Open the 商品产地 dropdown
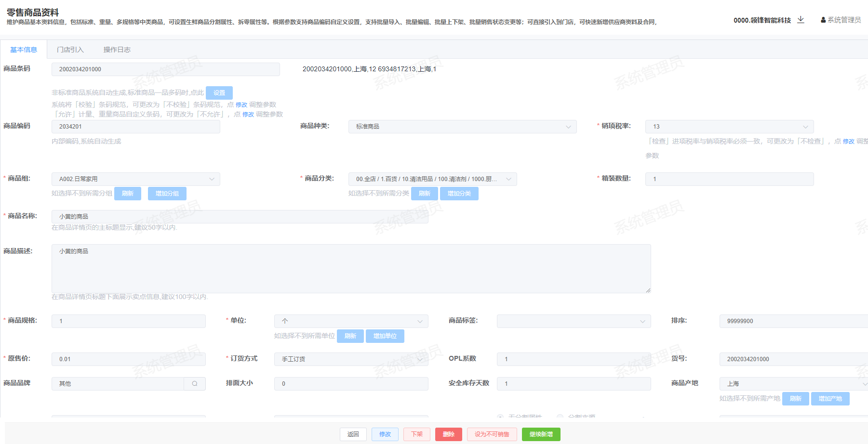This screenshot has height=444, width=868. pyautogui.click(x=794, y=384)
